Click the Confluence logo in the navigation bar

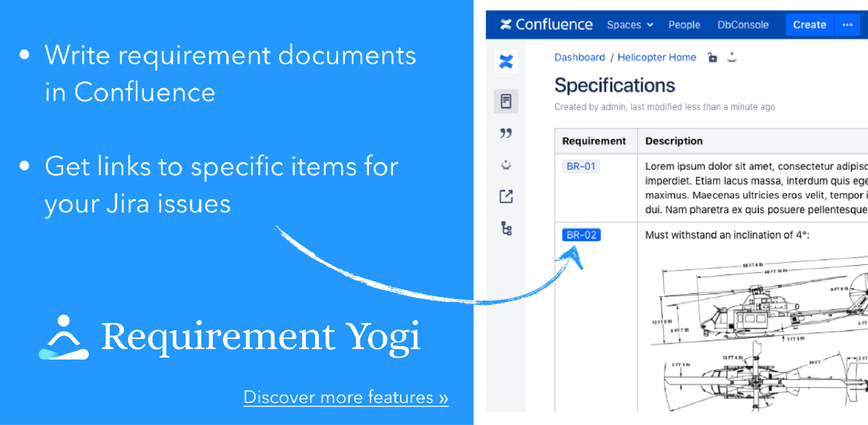point(546,25)
